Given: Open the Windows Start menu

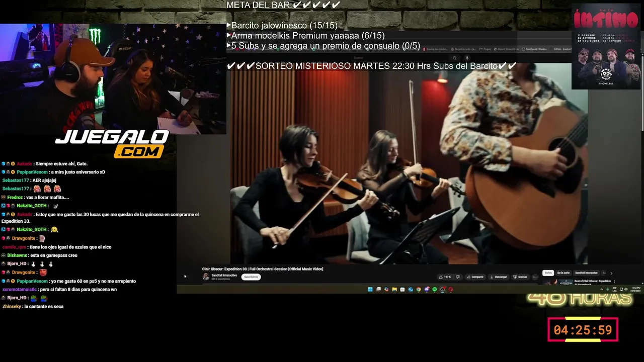Looking at the screenshot, I should [370, 289].
